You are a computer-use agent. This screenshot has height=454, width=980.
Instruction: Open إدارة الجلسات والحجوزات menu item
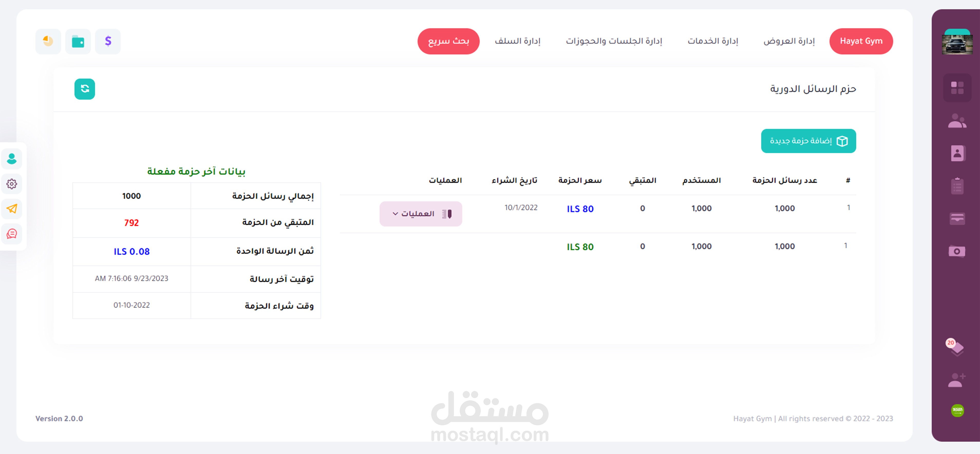click(x=614, y=41)
